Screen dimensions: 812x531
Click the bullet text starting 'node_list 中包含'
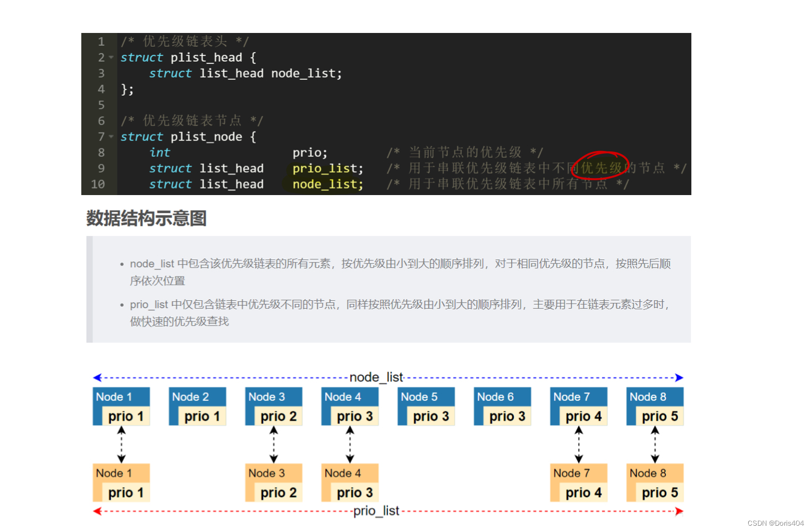click(x=400, y=272)
